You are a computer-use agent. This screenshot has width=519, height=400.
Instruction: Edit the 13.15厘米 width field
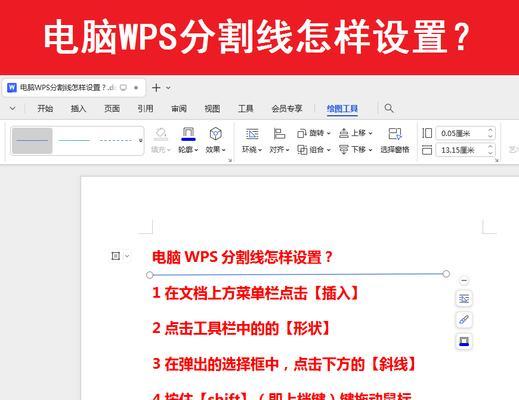(461, 150)
